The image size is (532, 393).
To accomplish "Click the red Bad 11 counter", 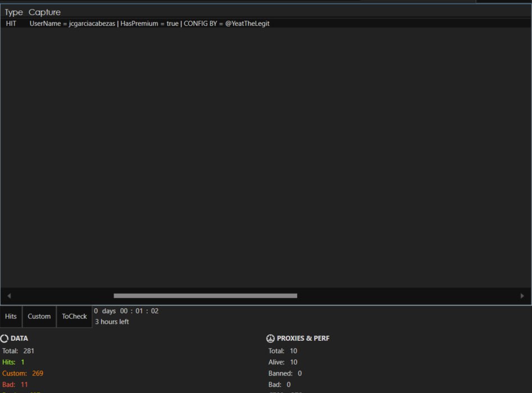I will coord(15,385).
